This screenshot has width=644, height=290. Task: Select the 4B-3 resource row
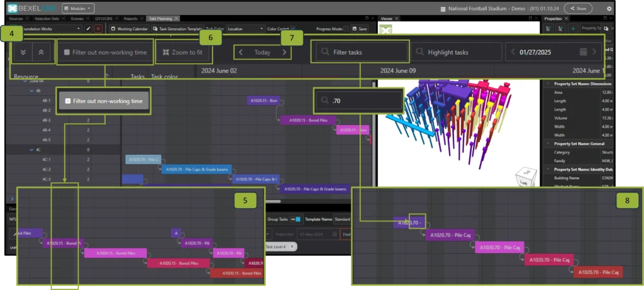pyautogui.click(x=65, y=120)
